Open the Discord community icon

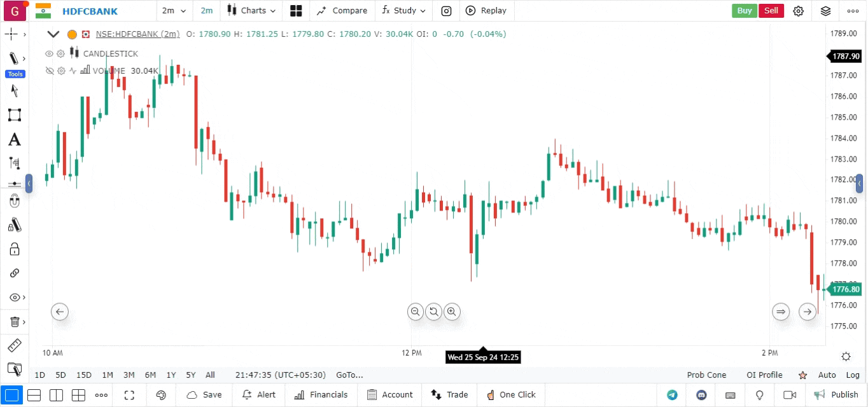pyautogui.click(x=702, y=395)
